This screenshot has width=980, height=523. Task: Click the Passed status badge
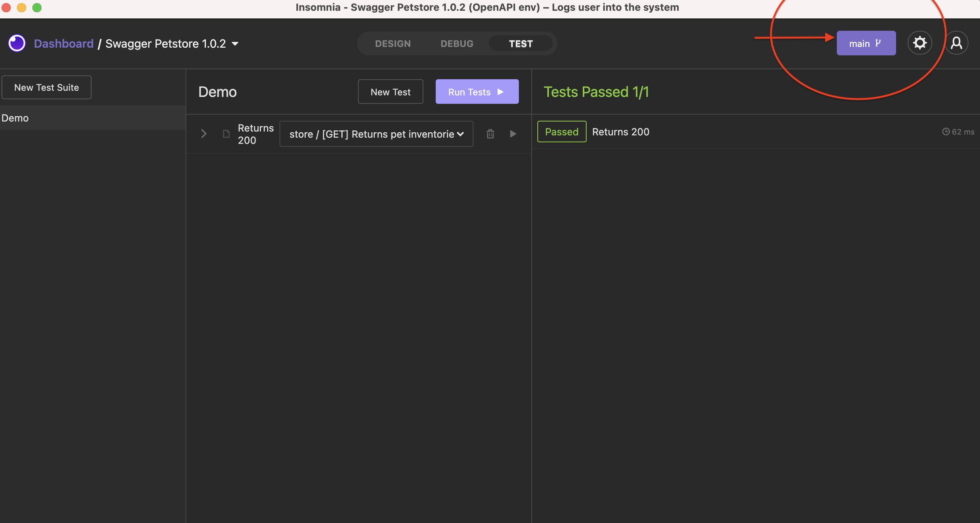[561, 132]
